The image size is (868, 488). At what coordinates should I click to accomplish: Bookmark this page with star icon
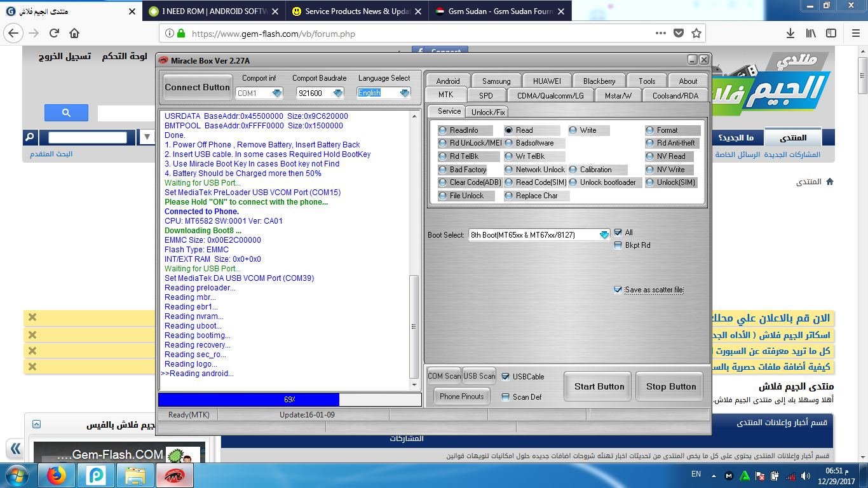[696, 33]
